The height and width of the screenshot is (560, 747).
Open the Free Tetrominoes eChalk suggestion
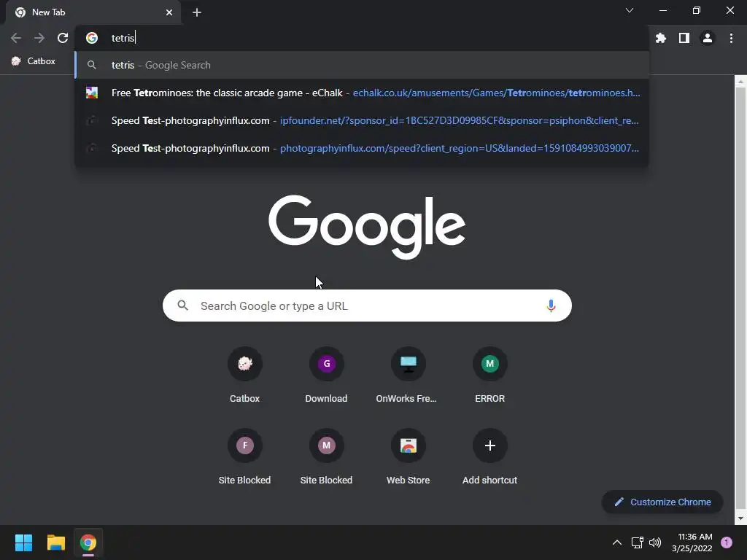pyautogui.click(x=362, y=93)
